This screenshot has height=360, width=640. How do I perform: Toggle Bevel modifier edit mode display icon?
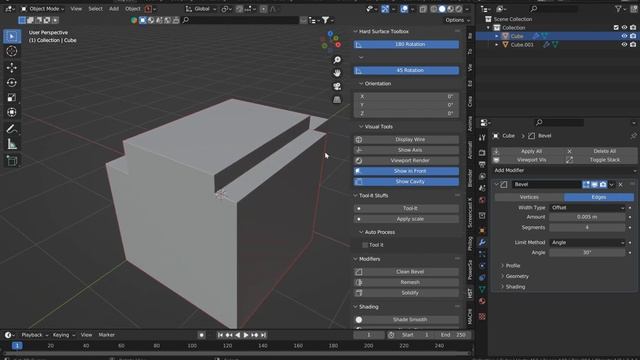click(x=586, y=184)
